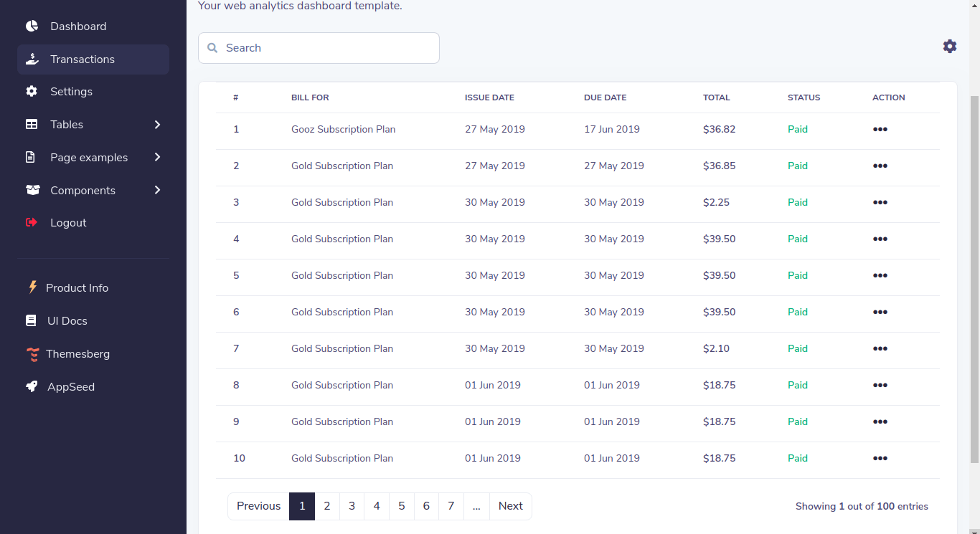Open the settings gear above the table

pyautogui.click(x=950, y=46)
